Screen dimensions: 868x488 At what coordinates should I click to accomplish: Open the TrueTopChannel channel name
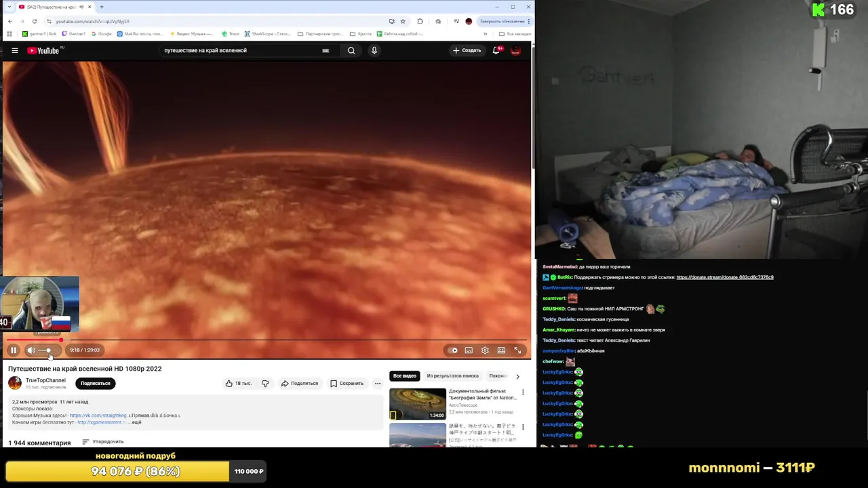45,380
